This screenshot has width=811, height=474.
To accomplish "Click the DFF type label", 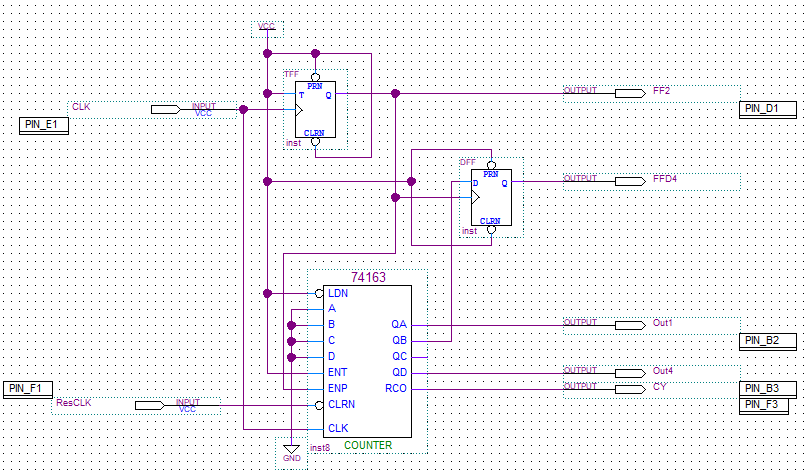I will [x=468, y=162].
